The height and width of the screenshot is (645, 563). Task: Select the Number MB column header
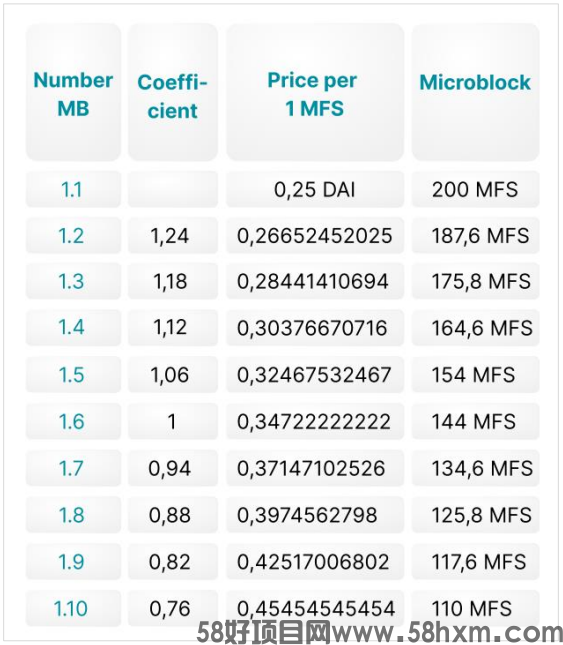73,92
